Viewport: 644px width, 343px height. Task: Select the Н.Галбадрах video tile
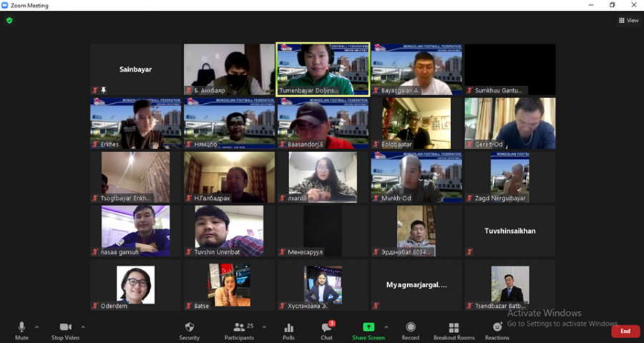coord(229,177)
